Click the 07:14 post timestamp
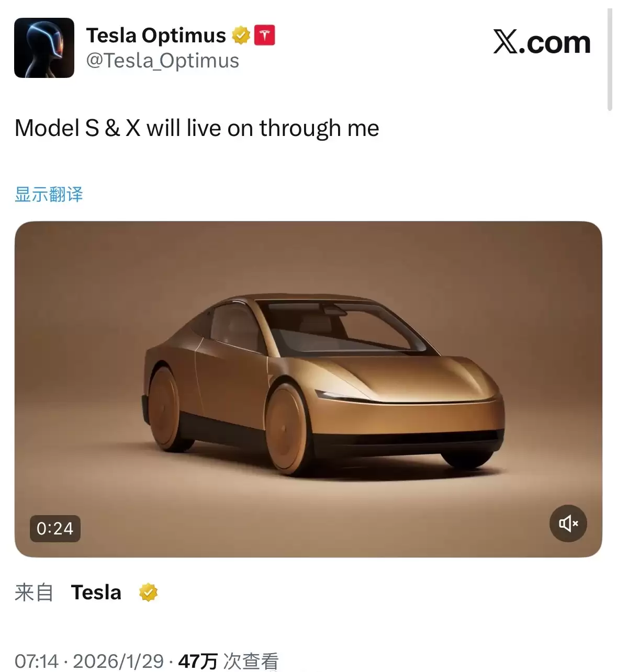The width and height of the screenshot is (617, 672). [x=36, y=661]
